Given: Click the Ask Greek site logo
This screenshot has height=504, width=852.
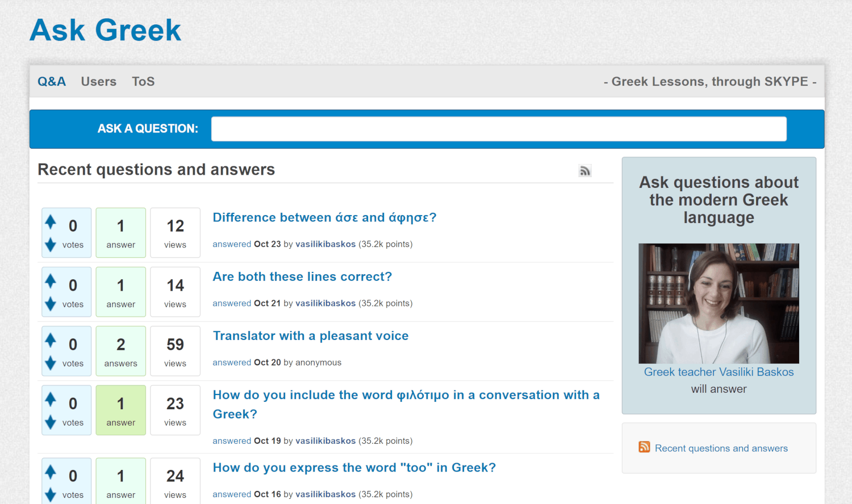Looking at the screenshot, I should 105,30.
